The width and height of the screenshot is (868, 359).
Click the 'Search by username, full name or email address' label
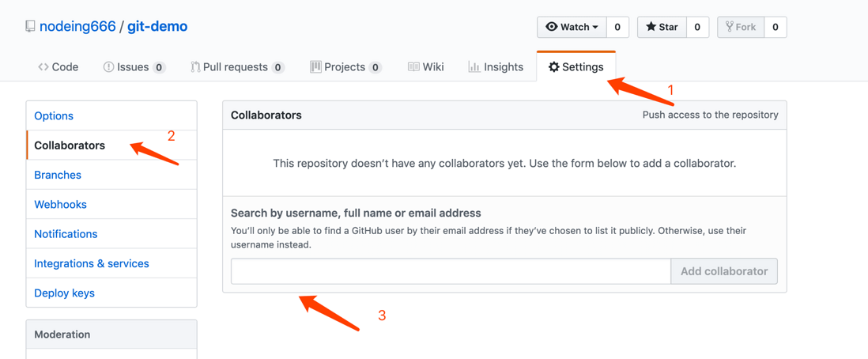356,213
